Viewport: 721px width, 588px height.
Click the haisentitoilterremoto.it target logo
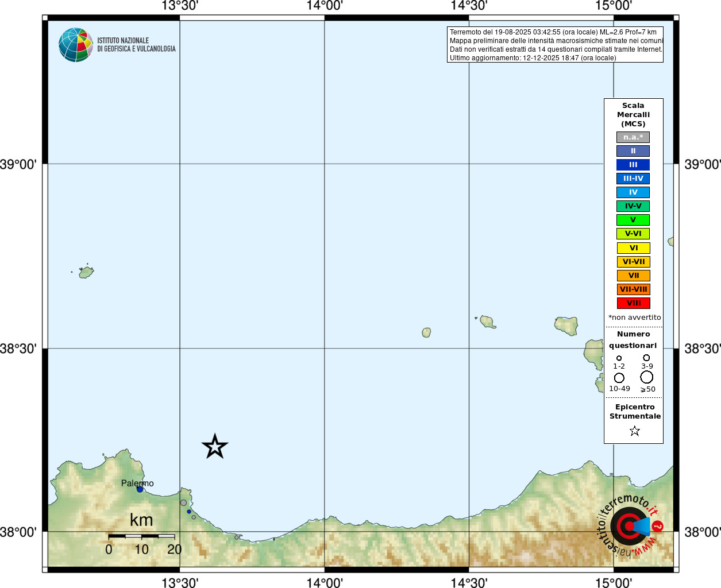(x=628, y=525)
